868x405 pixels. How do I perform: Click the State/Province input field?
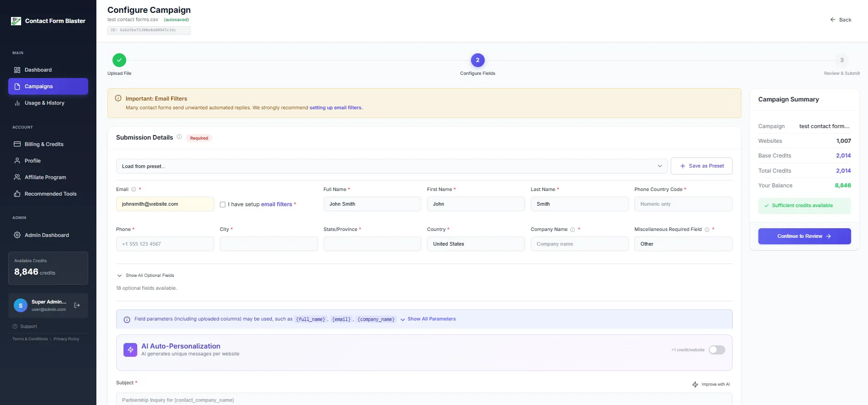pos(372,244)
